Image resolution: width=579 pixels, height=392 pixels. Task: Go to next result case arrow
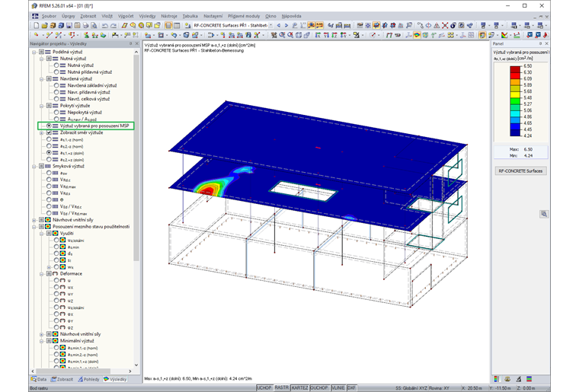pos(286,25)
